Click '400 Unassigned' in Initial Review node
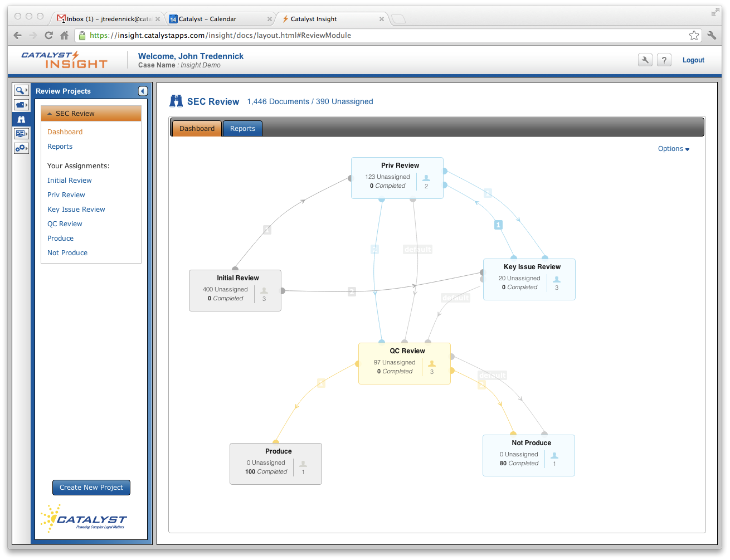 (225, 290)
